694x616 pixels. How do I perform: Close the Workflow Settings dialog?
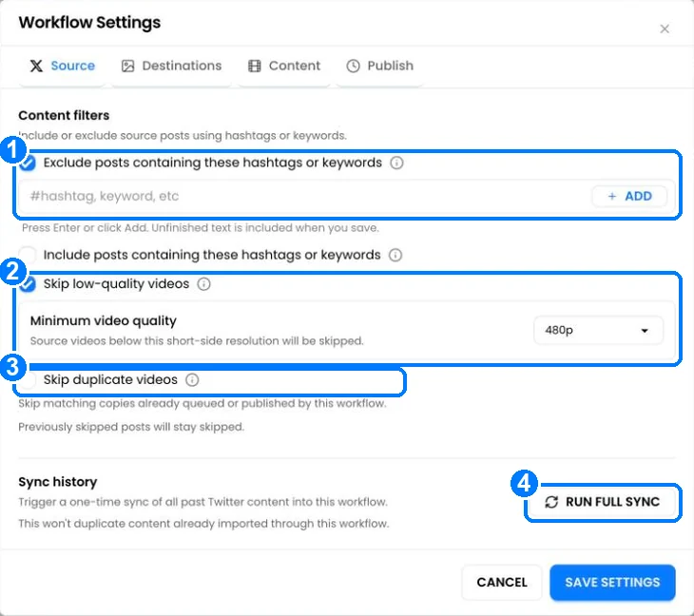pyautogui.click(x=665, y=29)
